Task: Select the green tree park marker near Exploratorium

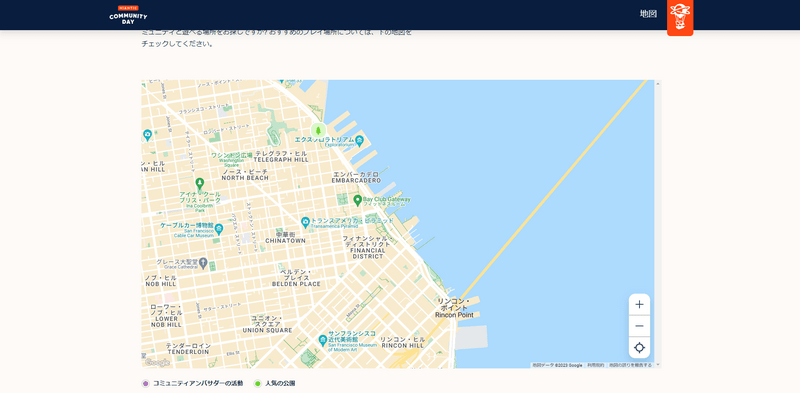Action: coord(318,130)
